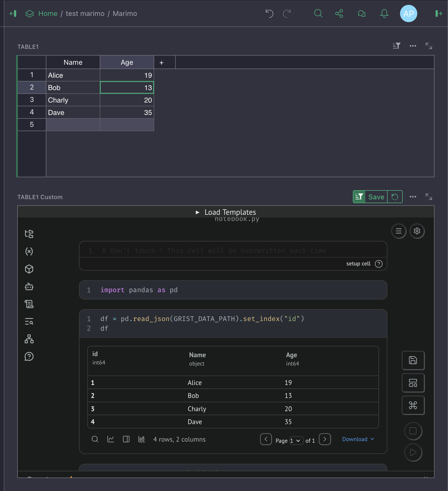Viewport: 448px width, 491px height.
Task: Open the notebook hamburger menu
Action: [x=399, y=231]
